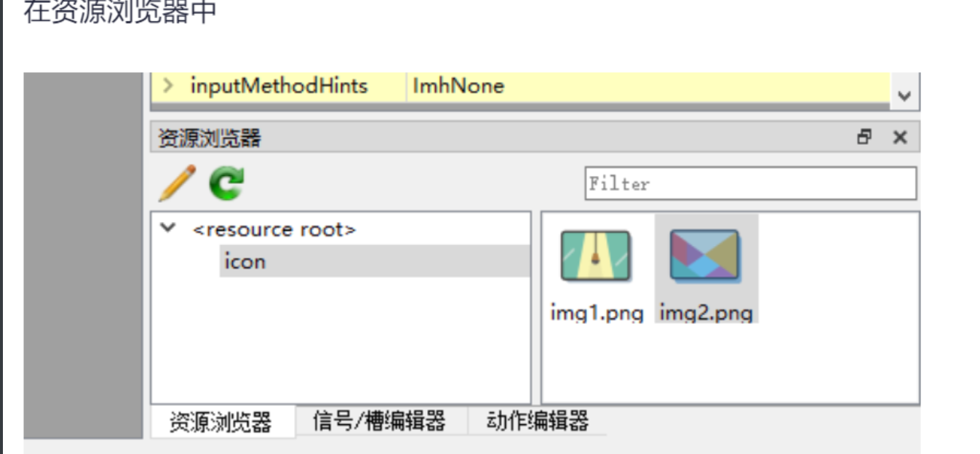Float the resource browser panel
Screen dimensions: 980x454
pos(864,137)
